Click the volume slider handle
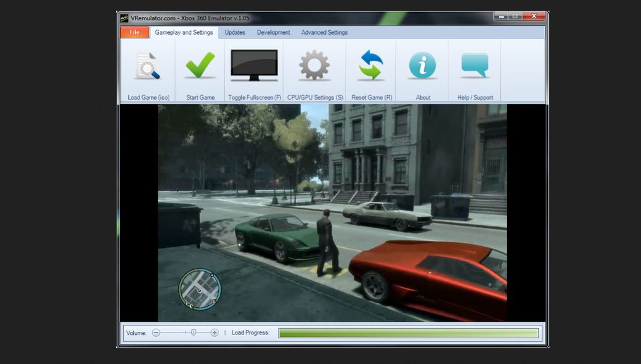641x364 pixels. tap(194, 332)
